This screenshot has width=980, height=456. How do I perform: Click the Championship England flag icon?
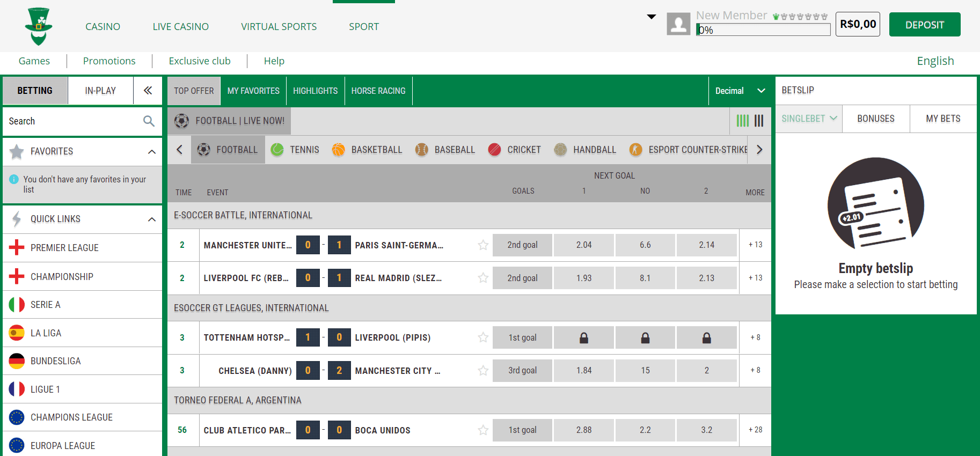click(17, 276)
